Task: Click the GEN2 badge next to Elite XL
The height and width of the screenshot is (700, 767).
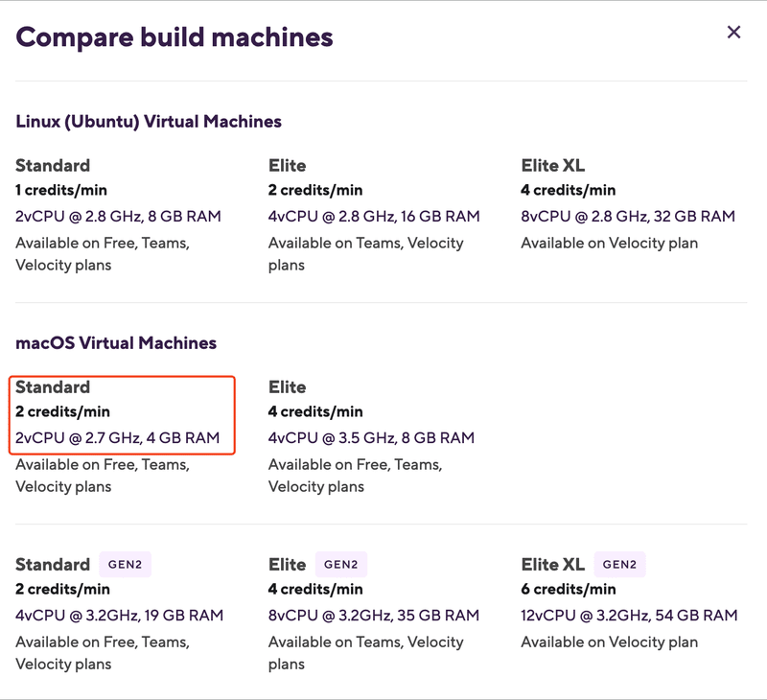Action: [x=619, y=565]
